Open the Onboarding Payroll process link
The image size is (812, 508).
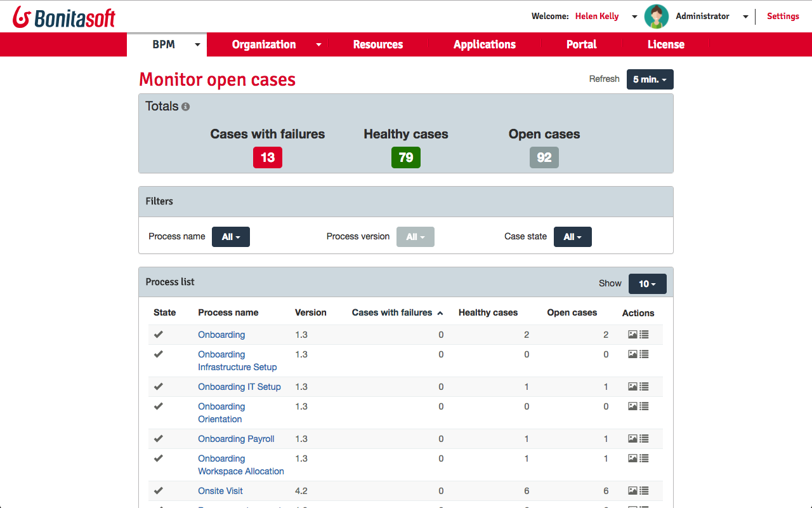[x=236, y=439]
